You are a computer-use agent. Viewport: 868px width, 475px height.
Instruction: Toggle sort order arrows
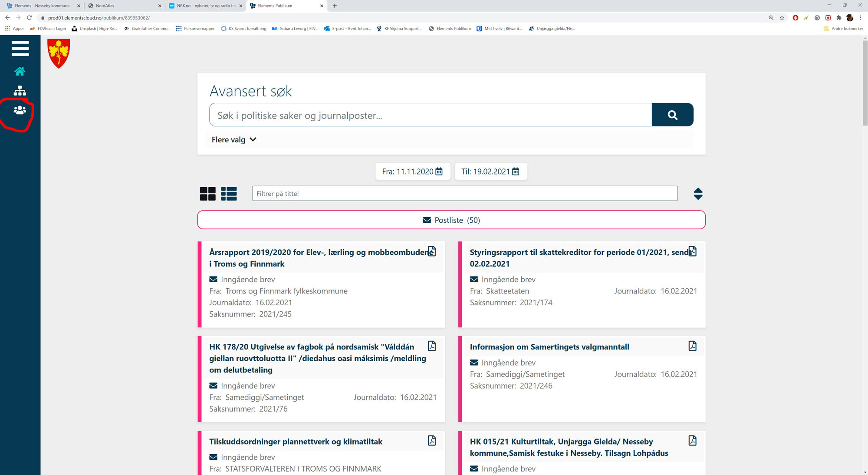[x=698, y=194]
